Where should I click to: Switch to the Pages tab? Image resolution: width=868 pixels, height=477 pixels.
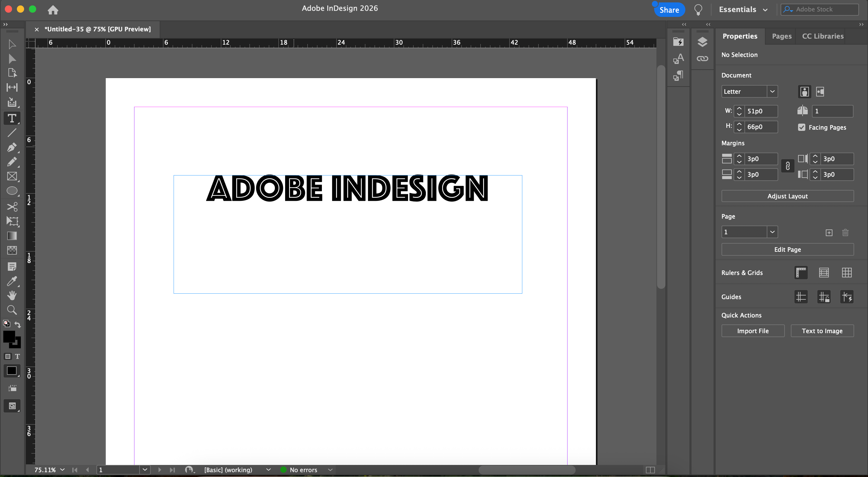(x=782, y=36)
